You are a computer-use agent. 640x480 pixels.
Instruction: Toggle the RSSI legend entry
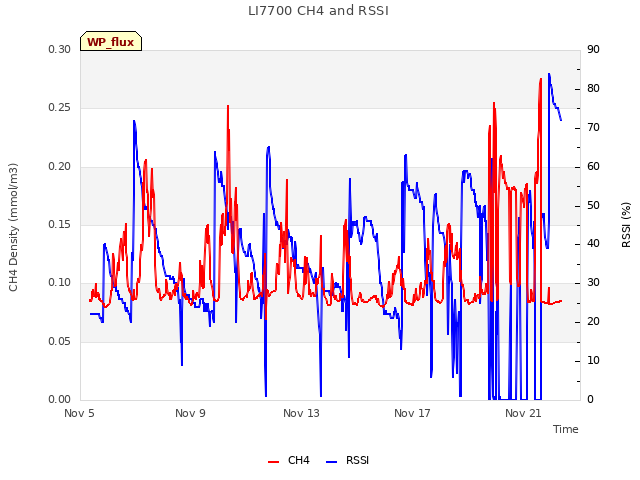[x=347, y=460]
